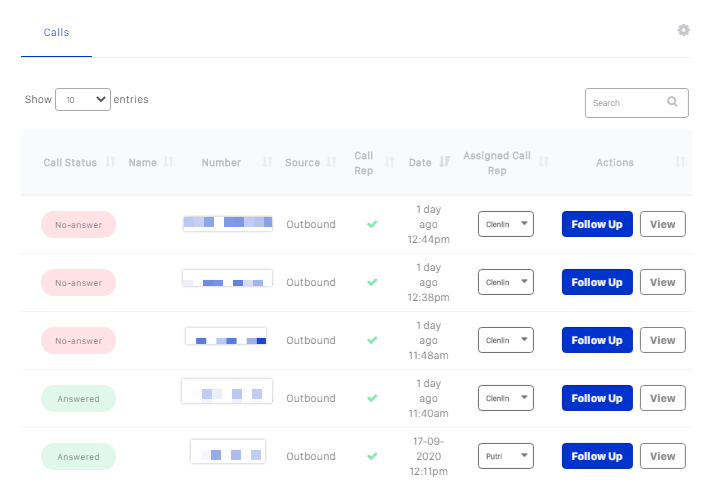Sort by Number column arrows
This screenshot has width=711, height=484.
(268, 162)
